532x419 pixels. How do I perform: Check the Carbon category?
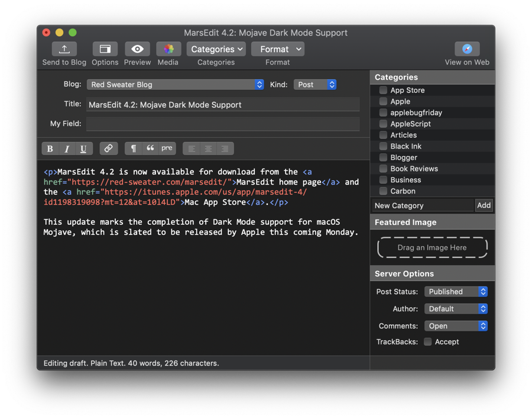383,191
